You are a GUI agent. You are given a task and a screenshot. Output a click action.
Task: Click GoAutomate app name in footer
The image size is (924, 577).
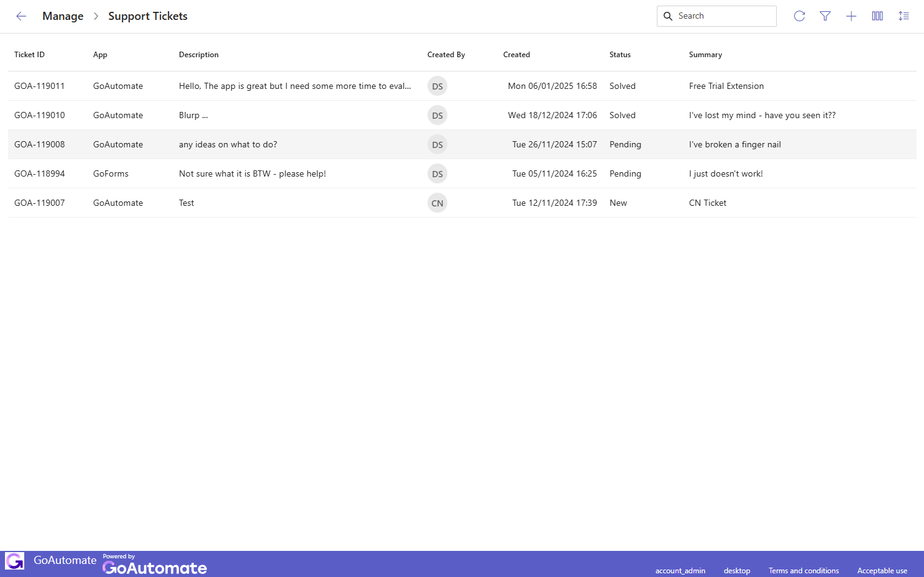click(x=65, y=560)
